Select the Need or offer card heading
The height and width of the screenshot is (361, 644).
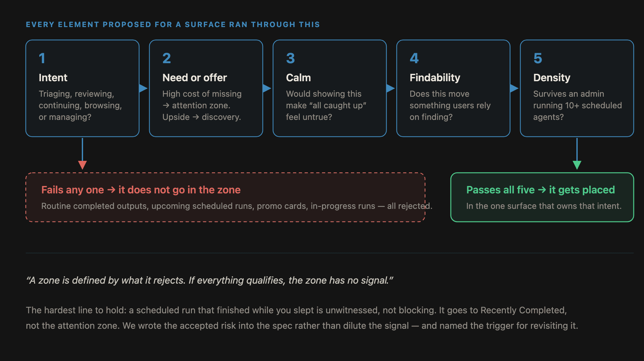(x=194, y=78)
